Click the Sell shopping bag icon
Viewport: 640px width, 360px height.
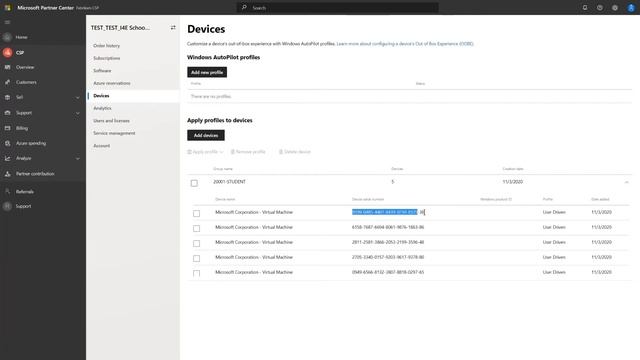pos(7,97)
